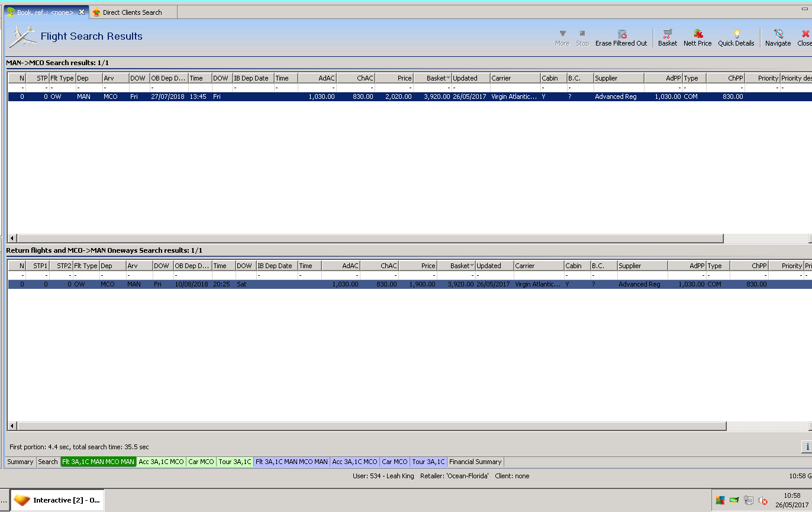Go to the Summary bottom tab
Screen dimensions: 812x512
point(20,462)
